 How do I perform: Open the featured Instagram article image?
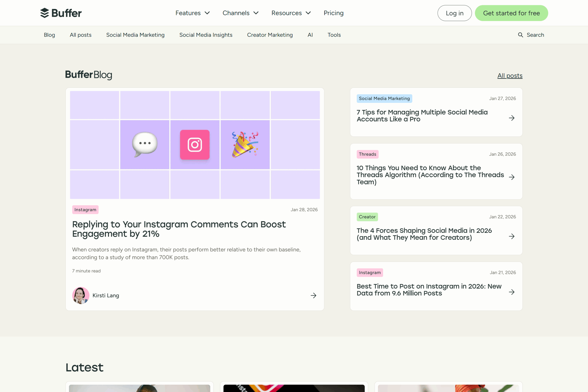click(195, 145)
